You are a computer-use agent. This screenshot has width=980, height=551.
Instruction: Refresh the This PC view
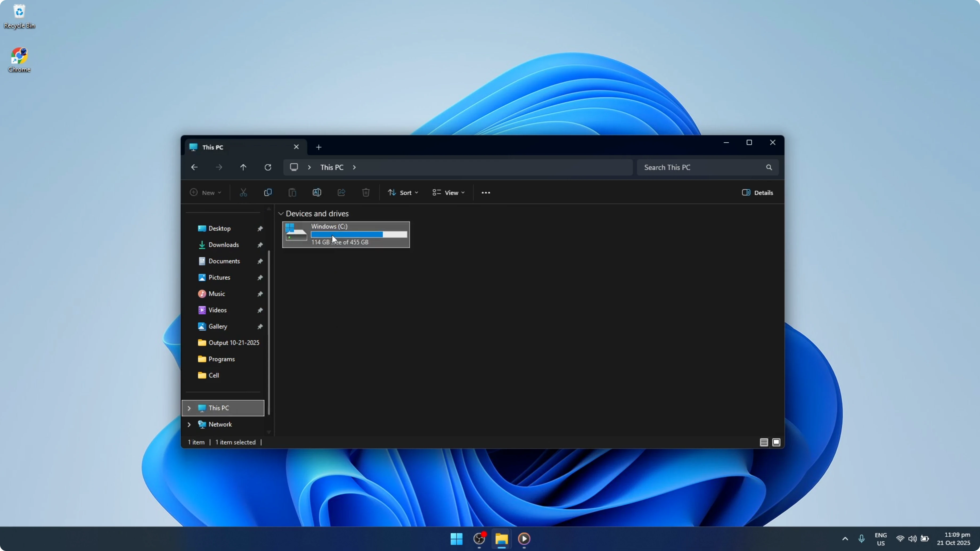pyautogui.click(x=268, y=167)
